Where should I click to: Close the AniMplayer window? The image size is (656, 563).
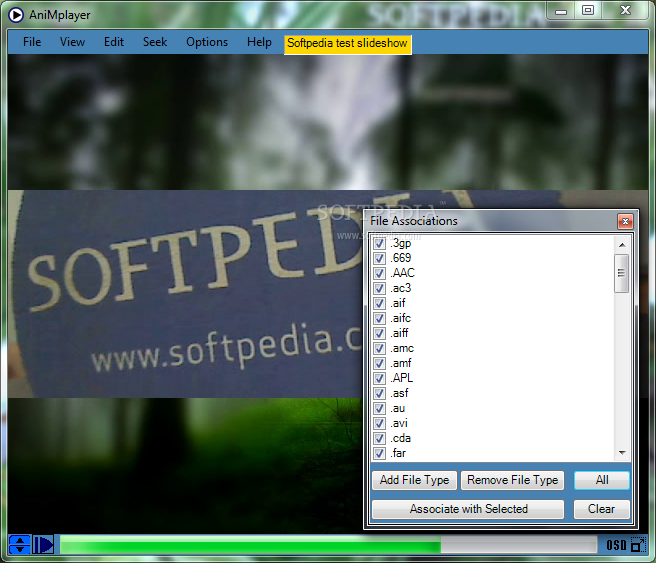[x=625, y=10]
